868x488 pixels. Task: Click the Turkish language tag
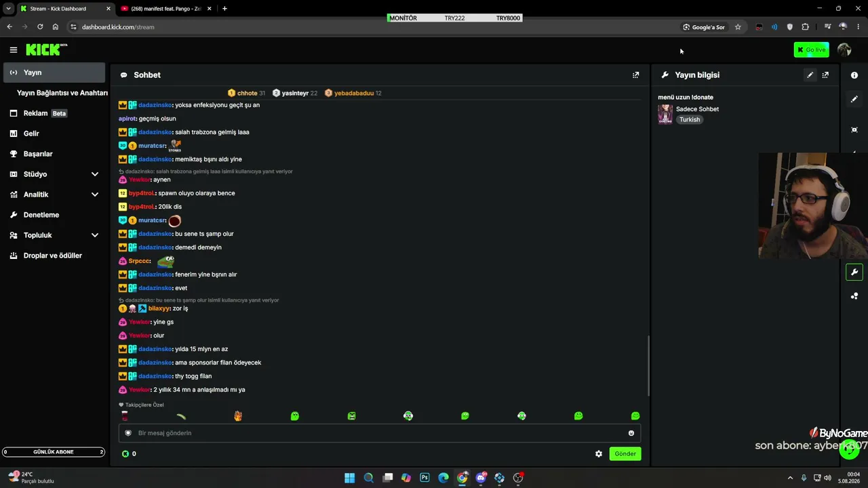point(690,120)
